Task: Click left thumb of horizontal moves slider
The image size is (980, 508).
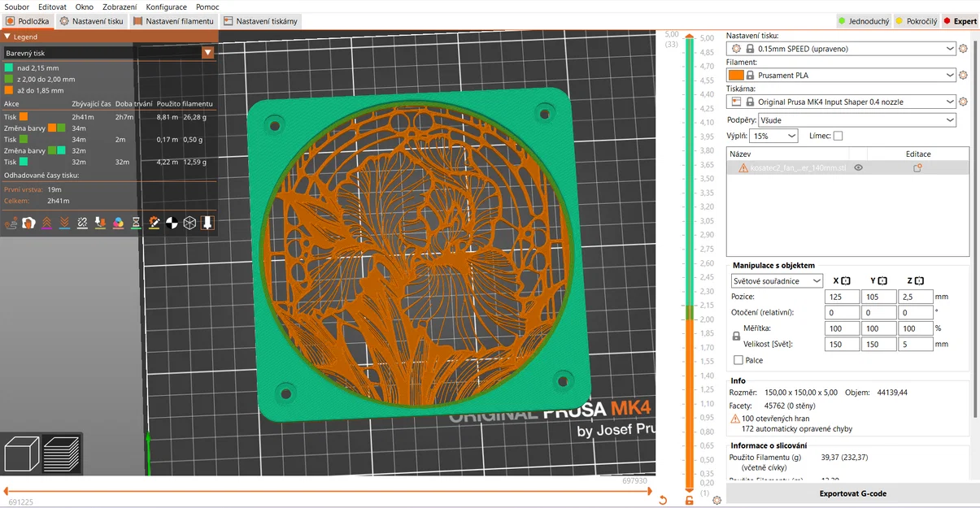Action: point(7,491)
